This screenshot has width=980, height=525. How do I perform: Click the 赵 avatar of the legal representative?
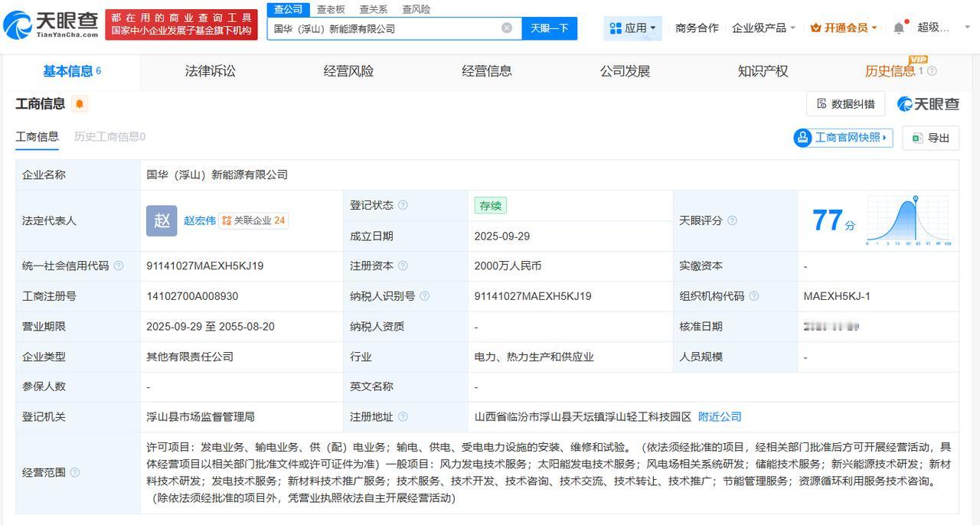162,220
